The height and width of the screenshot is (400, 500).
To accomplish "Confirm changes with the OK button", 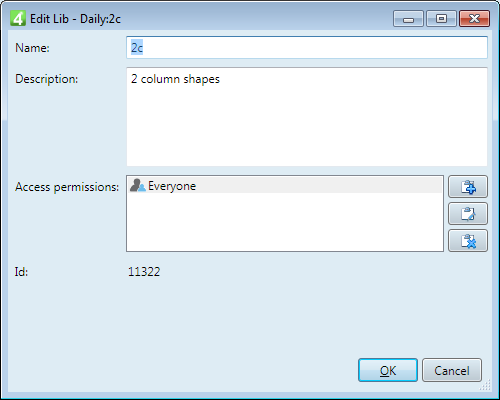I will point(388,370).
